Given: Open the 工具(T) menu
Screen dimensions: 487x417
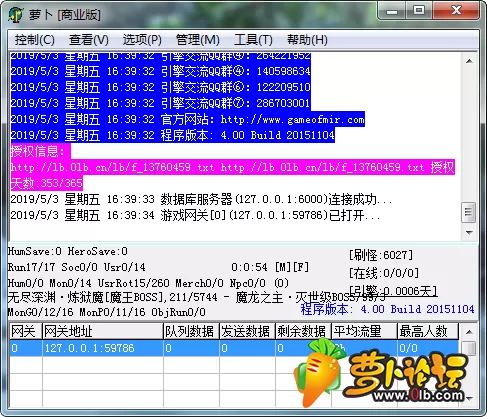Looking at the screenshot, I should (253, 40).
